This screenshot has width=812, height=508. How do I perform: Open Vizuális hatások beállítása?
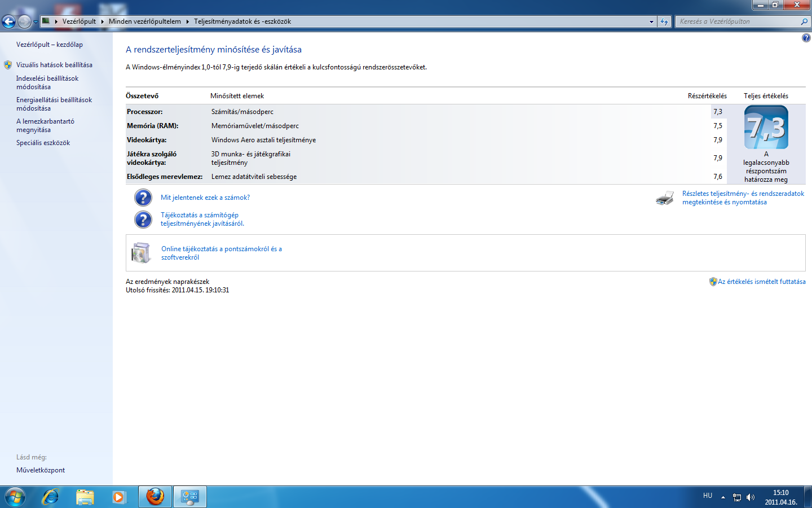54,65
